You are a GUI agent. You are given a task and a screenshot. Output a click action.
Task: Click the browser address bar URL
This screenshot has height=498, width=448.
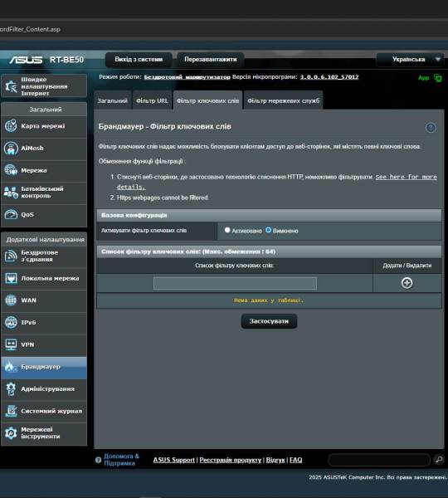point(30,29)
